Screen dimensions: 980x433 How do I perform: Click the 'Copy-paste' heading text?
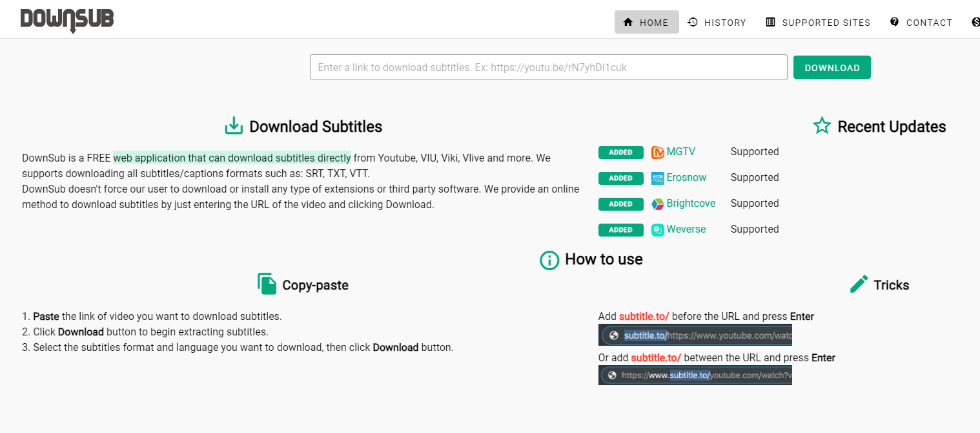coord(316,285)
